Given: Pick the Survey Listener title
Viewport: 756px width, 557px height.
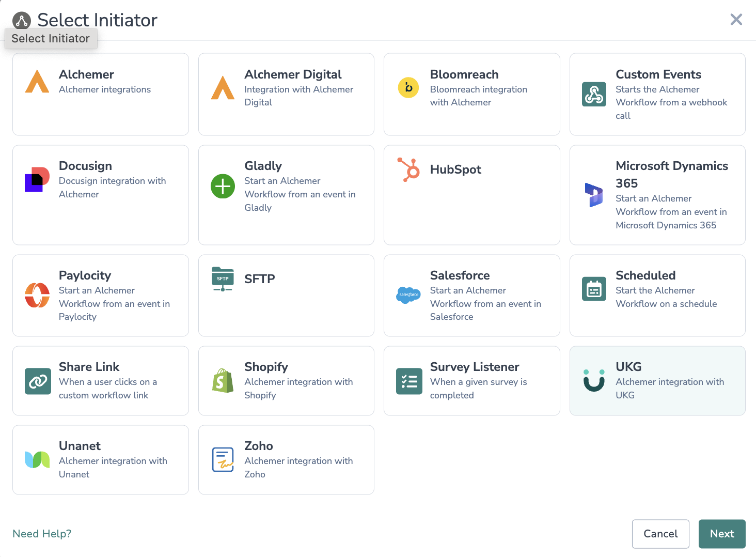Looking at the screenshot, I should click(475, 367).
